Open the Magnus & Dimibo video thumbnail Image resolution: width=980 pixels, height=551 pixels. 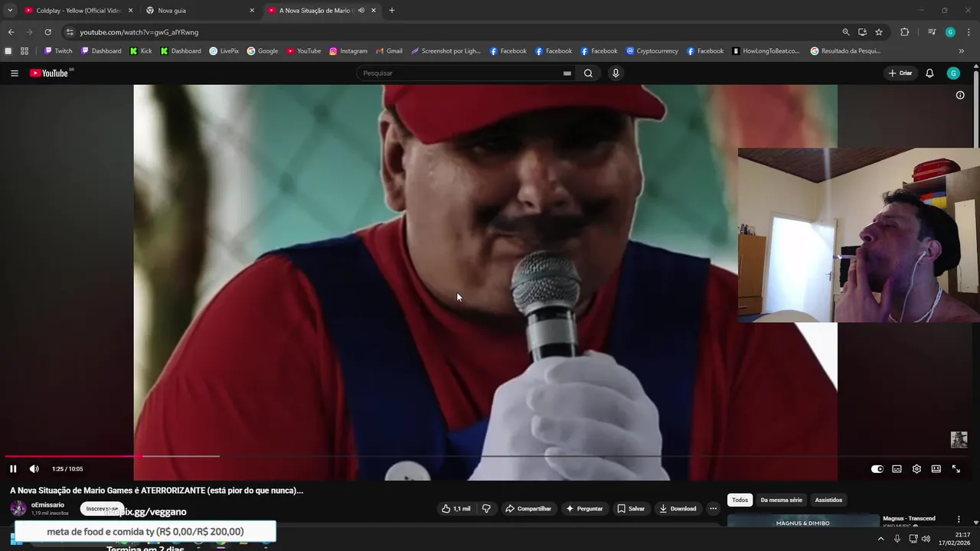(802, 522)
